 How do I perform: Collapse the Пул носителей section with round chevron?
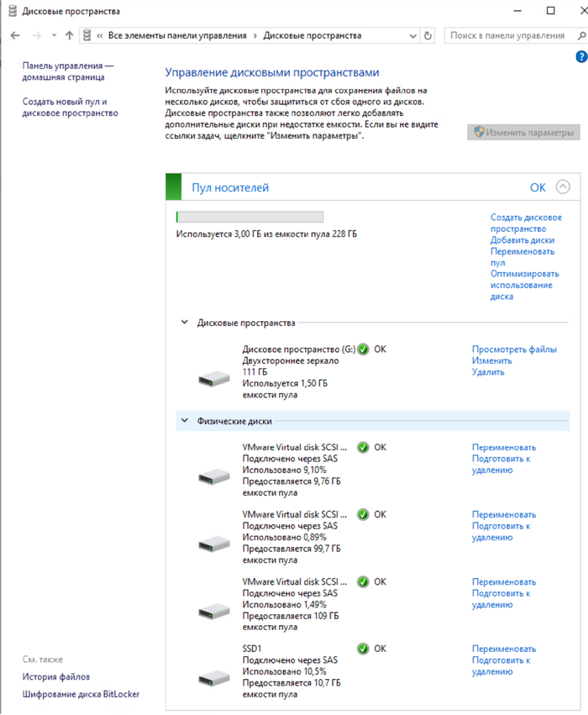click(562, 187)
